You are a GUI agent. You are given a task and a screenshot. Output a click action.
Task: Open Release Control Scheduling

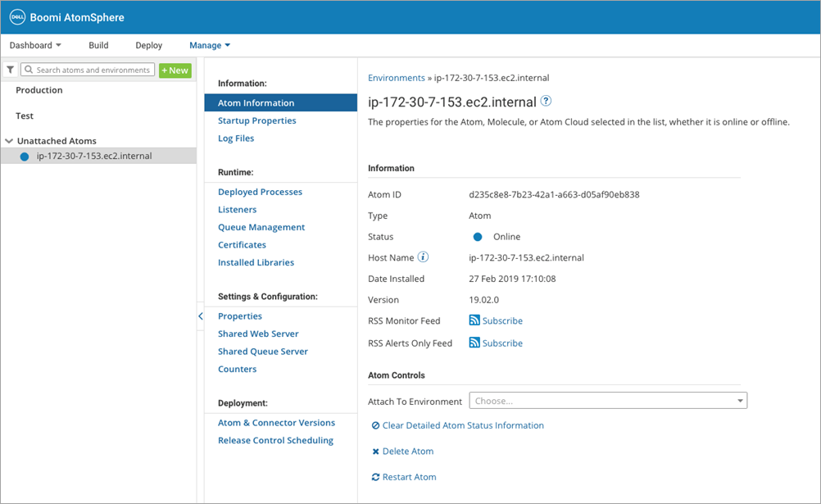coord(275,441)
